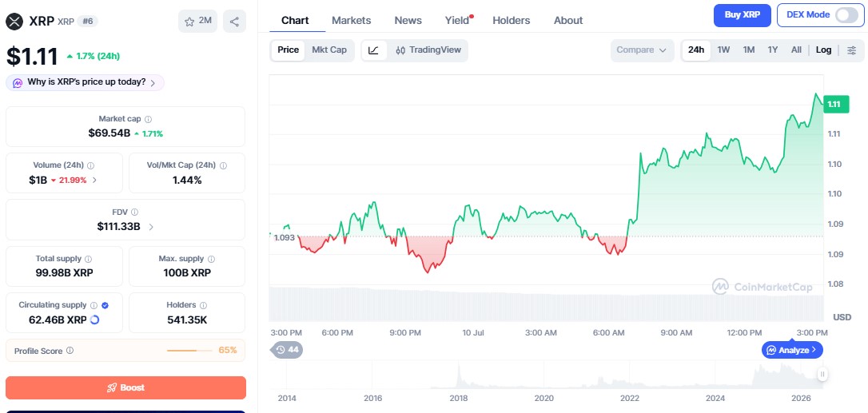This screenshot has height=413, width=868.
Task: Click info icon next to Holders
Action: pyautogui.click(x=203, y=305)
